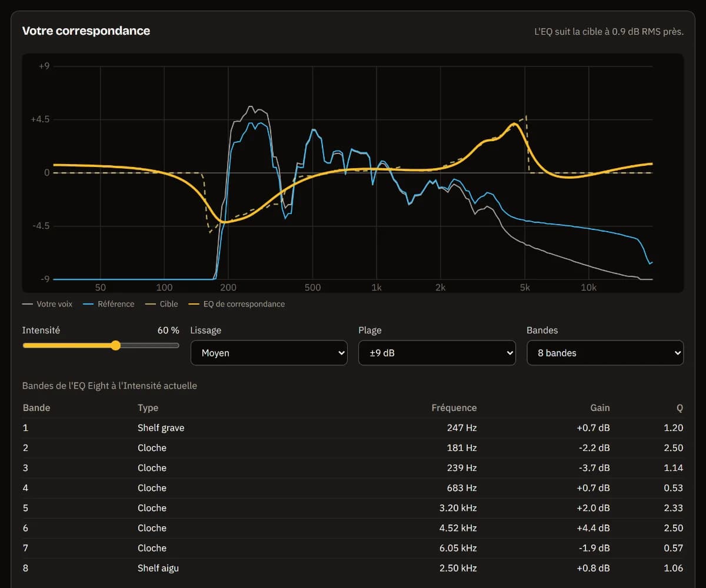Click the 'Votre correspondance' heading
Viewport: 706px width, 588px height.
86,31
